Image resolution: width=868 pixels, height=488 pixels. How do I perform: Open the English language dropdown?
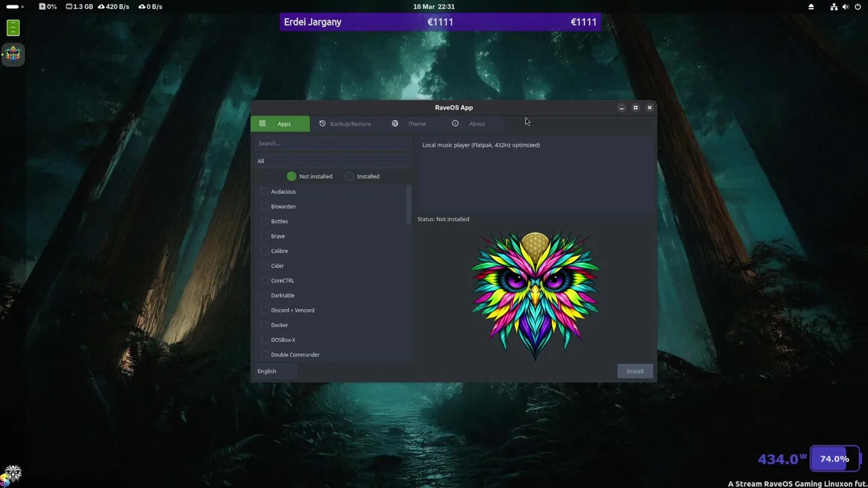pyautogui.click(x=275, y=371)
